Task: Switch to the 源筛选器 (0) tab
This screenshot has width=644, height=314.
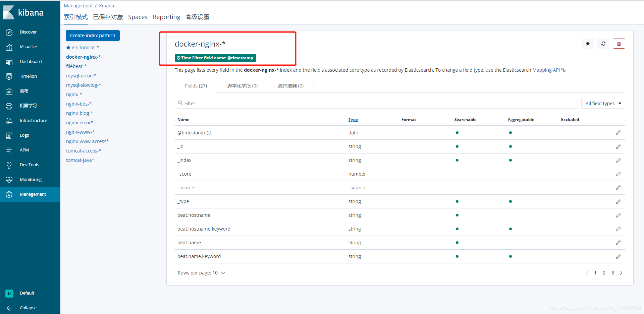Action: (x=290, y=86)
